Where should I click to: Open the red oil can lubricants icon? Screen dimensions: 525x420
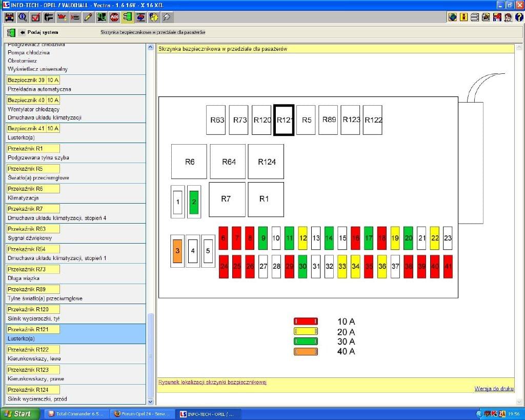(x=62, y=17)
